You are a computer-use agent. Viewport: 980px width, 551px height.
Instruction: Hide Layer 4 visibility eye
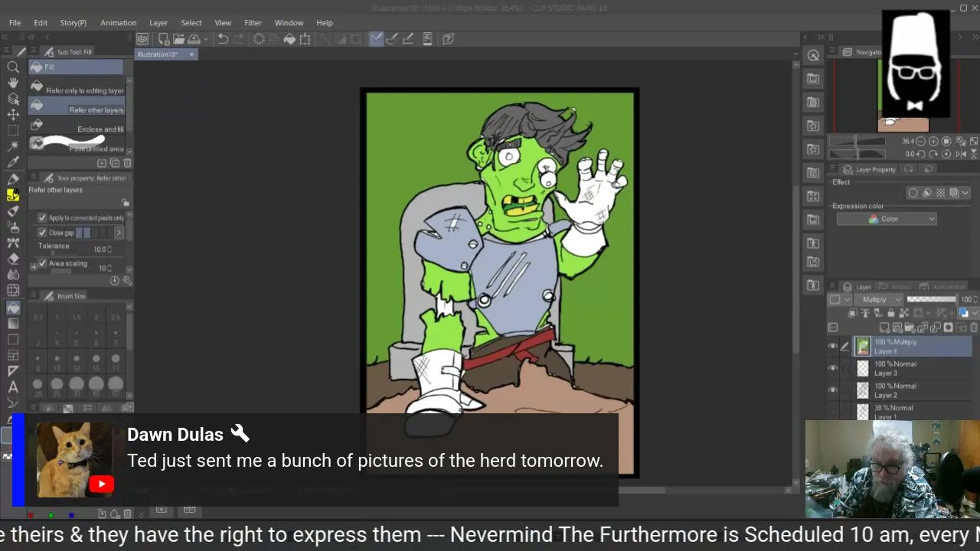833,347
